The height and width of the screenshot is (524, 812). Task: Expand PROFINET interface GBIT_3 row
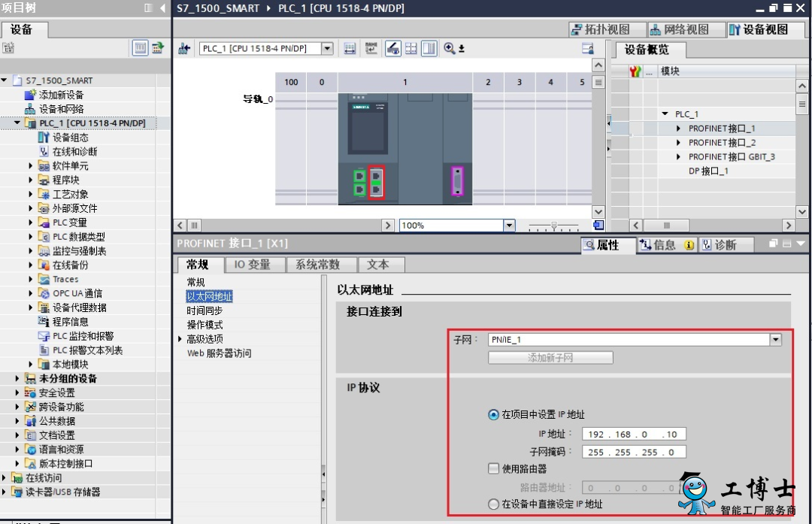(x=678, y=157)
